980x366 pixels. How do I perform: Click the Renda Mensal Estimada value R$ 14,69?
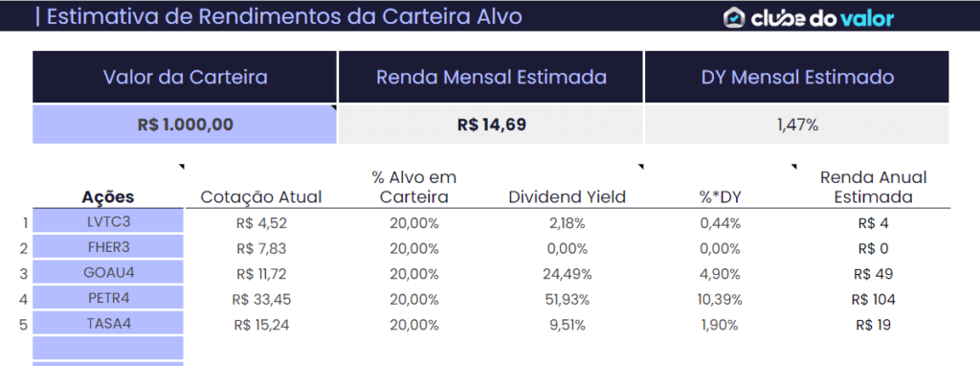[x=491, y=125]
